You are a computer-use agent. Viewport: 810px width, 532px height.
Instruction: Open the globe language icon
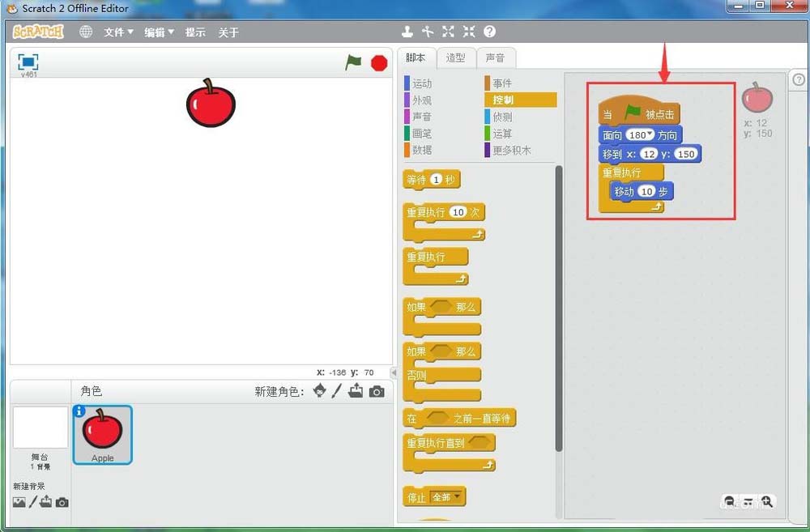click(x=86, y=32)
